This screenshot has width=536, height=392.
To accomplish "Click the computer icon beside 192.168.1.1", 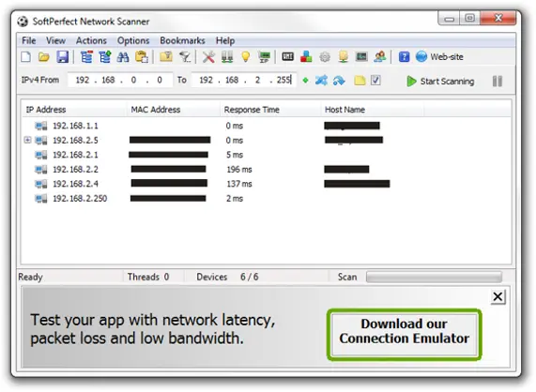I will click(x=41, y=126).
